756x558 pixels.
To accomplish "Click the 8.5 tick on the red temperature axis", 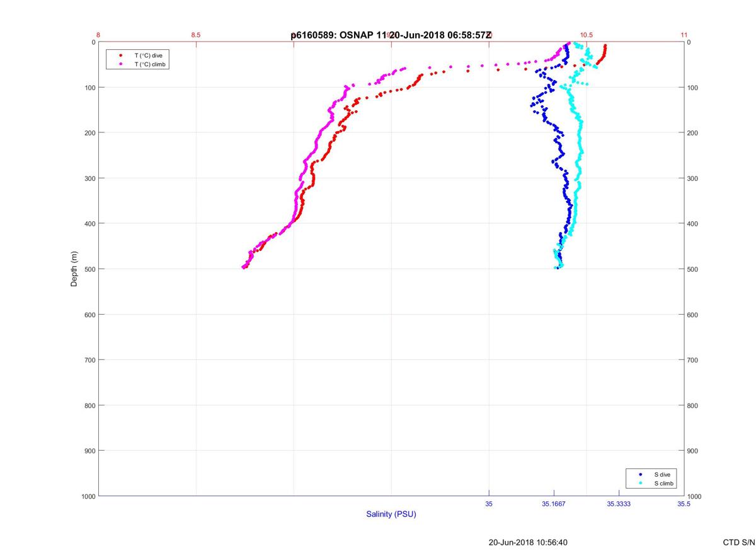I will (195, 35).
